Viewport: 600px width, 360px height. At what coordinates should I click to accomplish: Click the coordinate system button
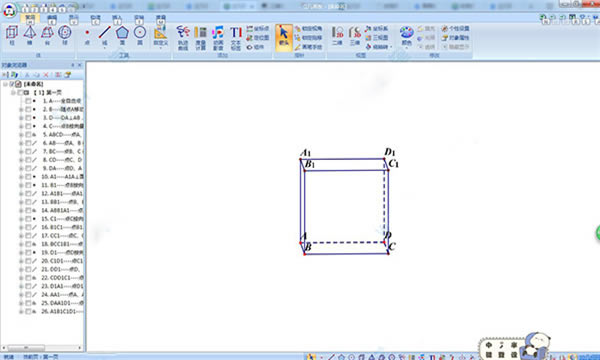coord(377,29)
